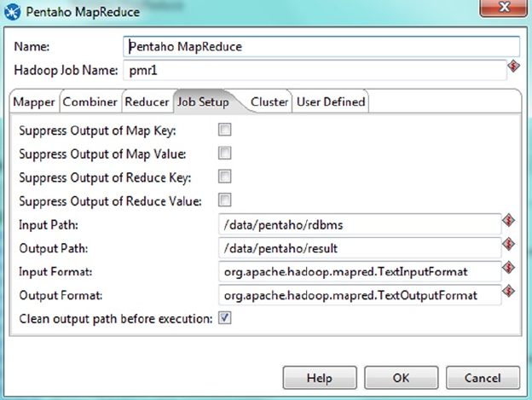Click the variable icon beside Hadoop Job Name
Viewport: 532px width, 400px height.
coord(513,66)
